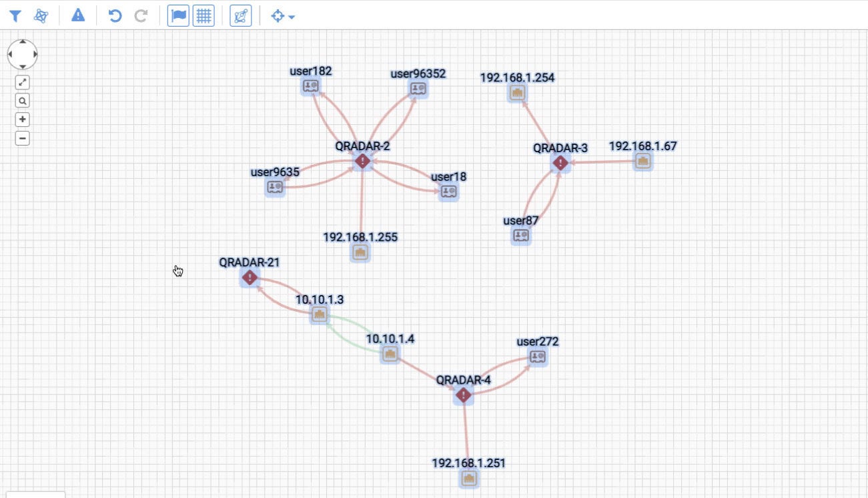Undo the last graph action
Viewport: 868px width, 498px height.
click(115, 16)
